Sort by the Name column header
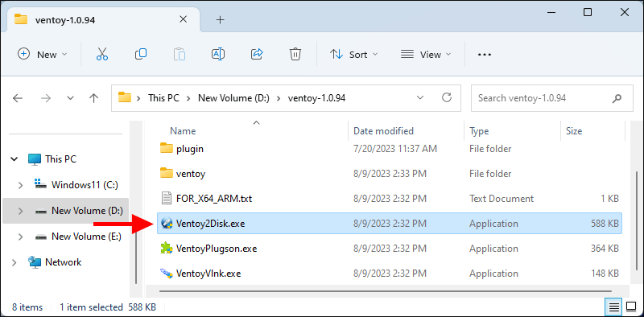This screenshot has width=644, height=317. pyautogui.click(x=183, y=131)
